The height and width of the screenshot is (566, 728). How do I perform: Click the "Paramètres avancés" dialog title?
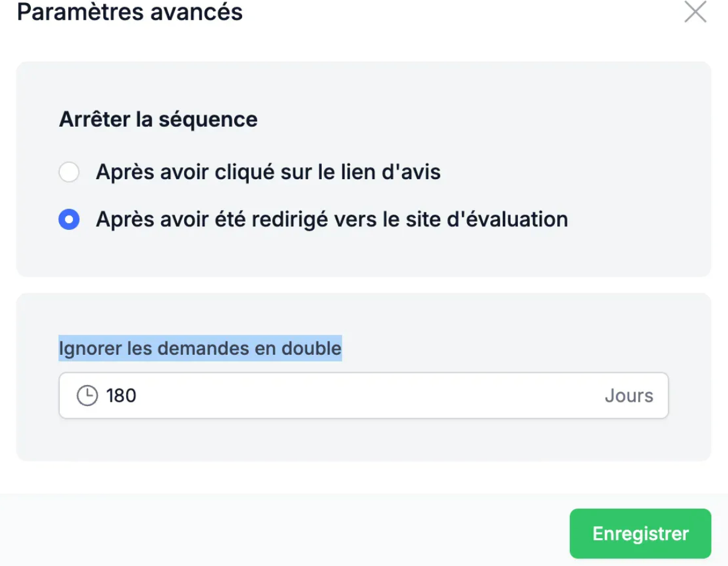(x=130, y=12)
